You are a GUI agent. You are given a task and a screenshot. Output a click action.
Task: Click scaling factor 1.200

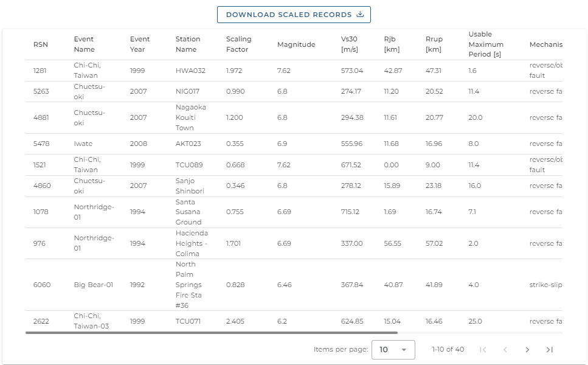click(x=234, y=117)
